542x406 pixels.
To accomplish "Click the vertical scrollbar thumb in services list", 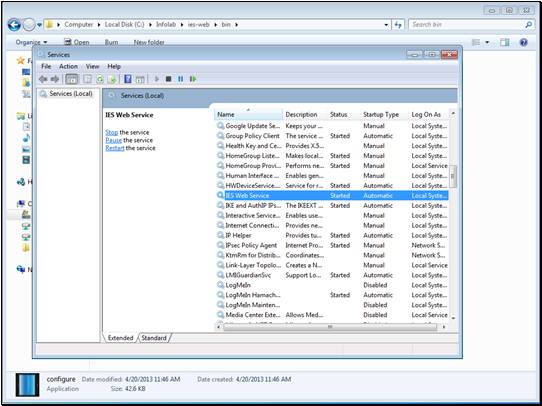I will (x=453, y=176).
